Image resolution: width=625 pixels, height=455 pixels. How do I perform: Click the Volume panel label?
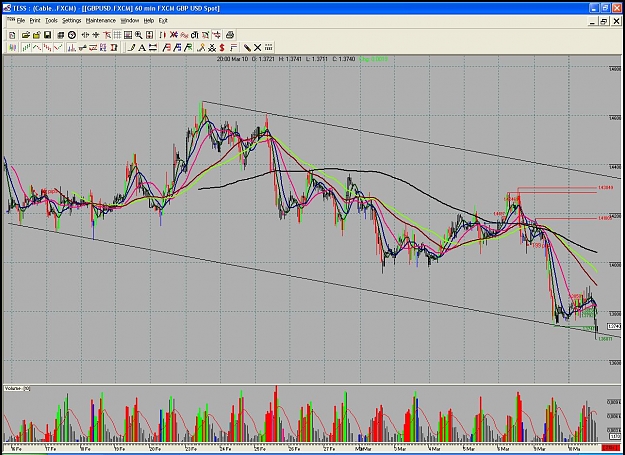(17, 388)
